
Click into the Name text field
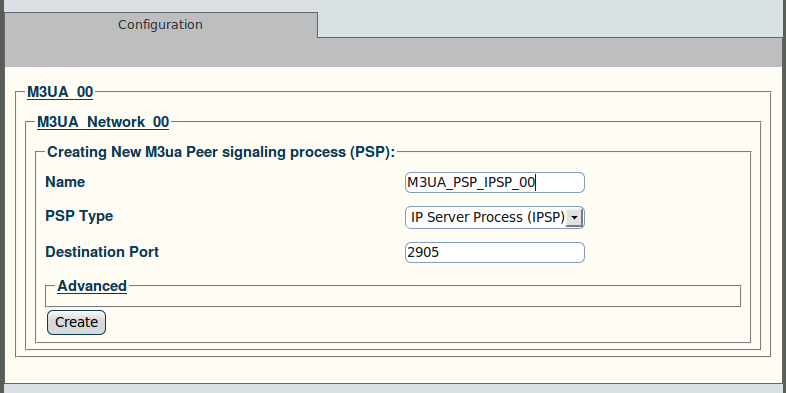pos(495,182)
